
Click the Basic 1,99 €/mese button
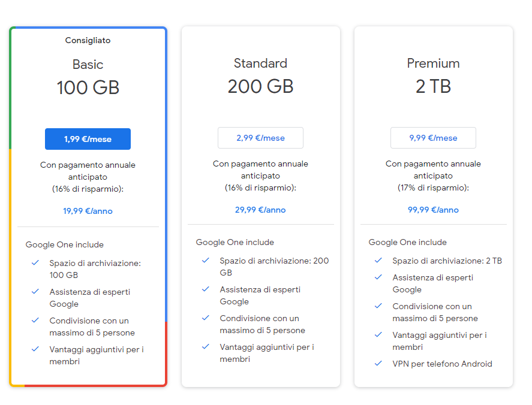[88, 139]
